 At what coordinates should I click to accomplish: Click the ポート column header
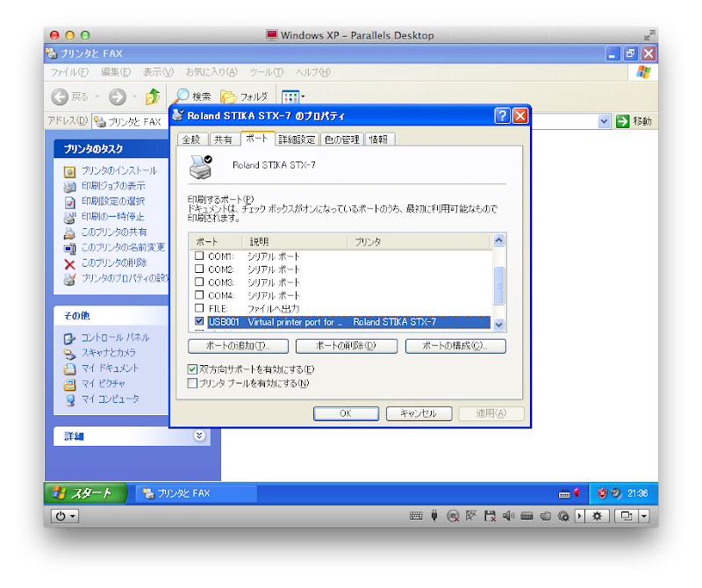[215, 242]
